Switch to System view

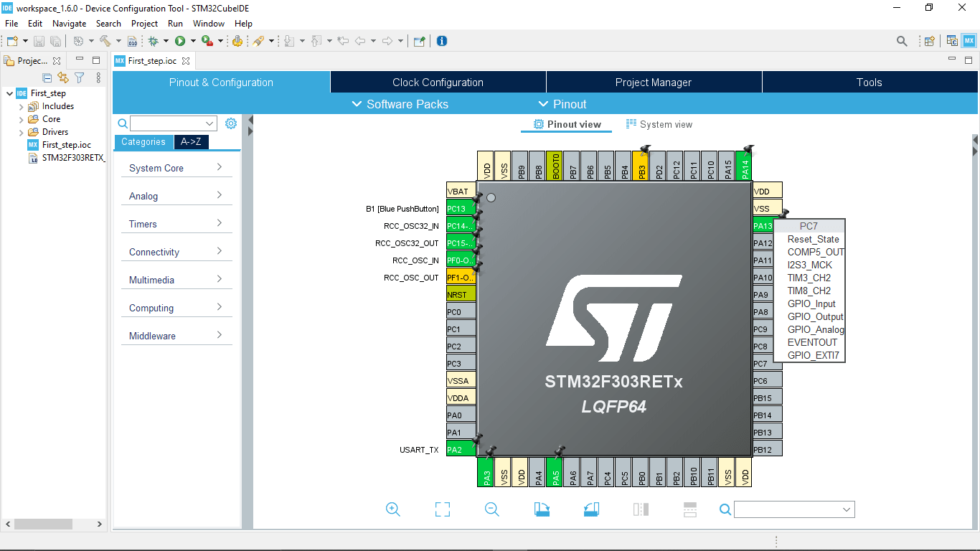click(659, 124)
